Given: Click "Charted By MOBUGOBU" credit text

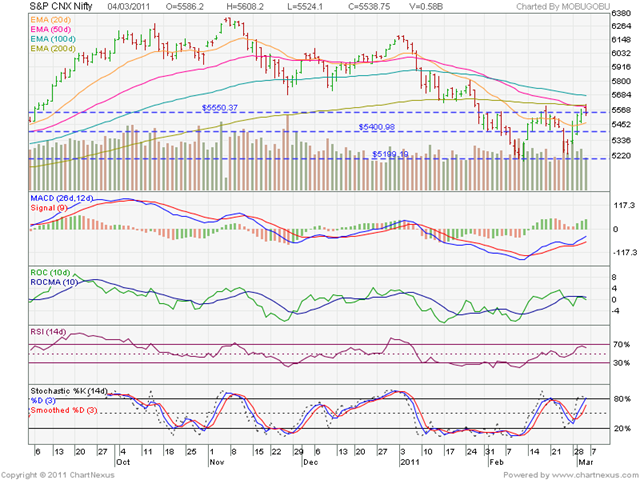Looking at the screenshot, I should pyautogui.click(x=563, y=7).
